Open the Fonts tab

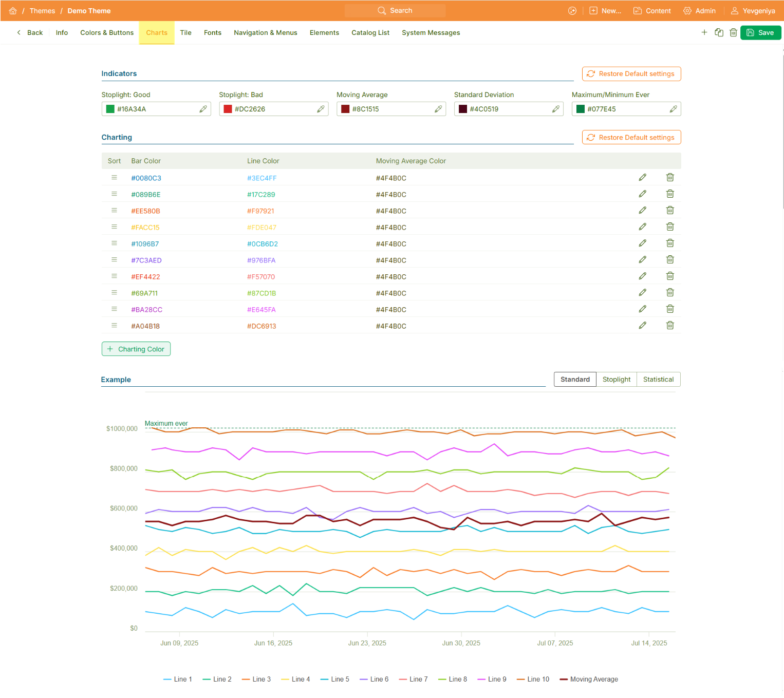212,33
